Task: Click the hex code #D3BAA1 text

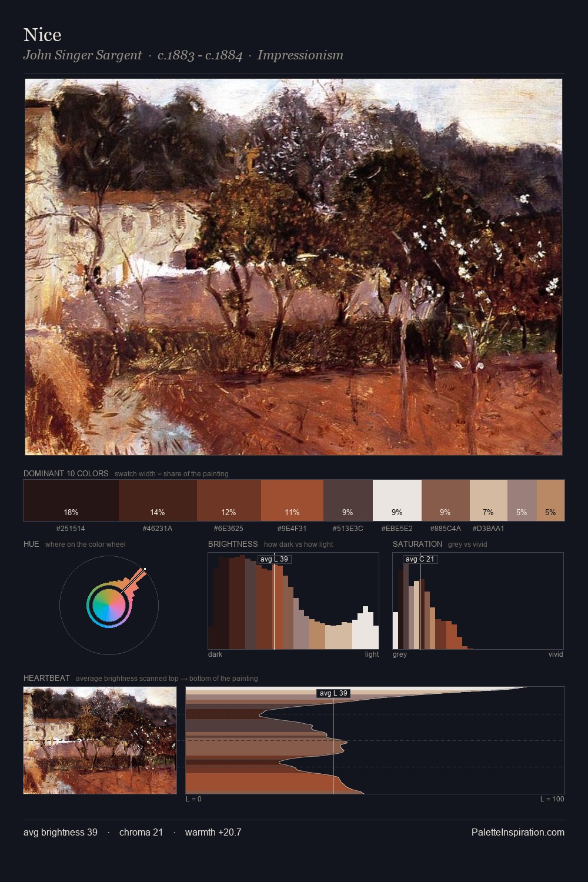Action: point(489,528)
